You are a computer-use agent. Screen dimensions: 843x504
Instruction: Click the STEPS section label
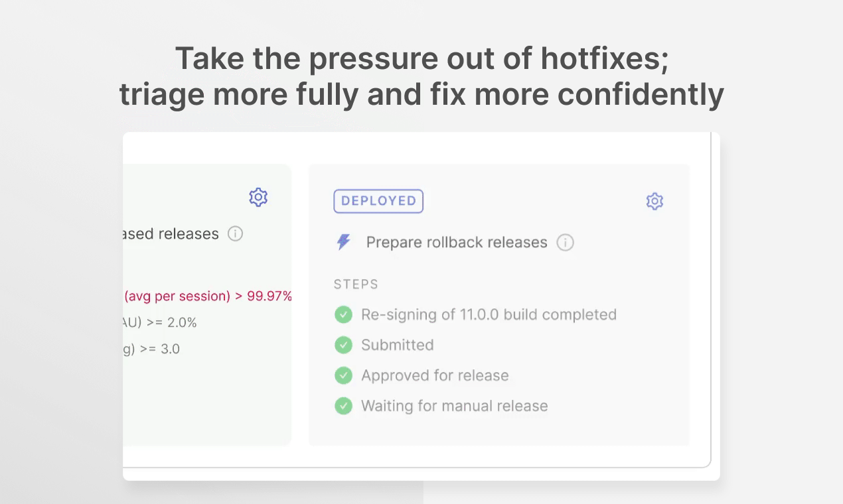[356, 284]
